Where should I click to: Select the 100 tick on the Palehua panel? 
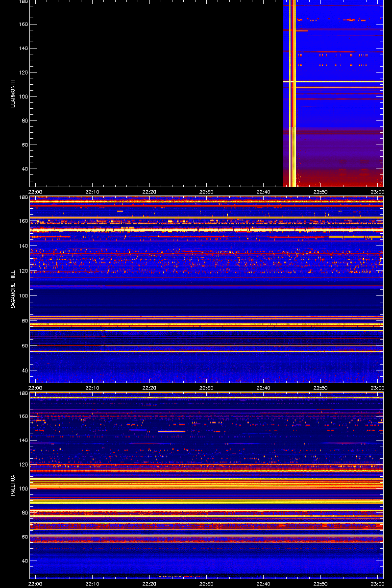[x=23, y=489]
